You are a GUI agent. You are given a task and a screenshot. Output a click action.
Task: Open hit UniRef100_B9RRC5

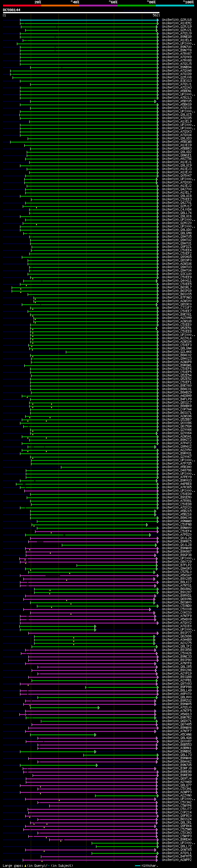tap(177, 542)
